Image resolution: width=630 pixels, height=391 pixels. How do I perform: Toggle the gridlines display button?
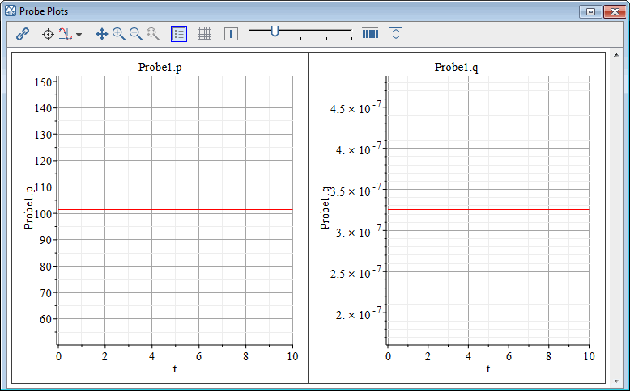(205, 34)
